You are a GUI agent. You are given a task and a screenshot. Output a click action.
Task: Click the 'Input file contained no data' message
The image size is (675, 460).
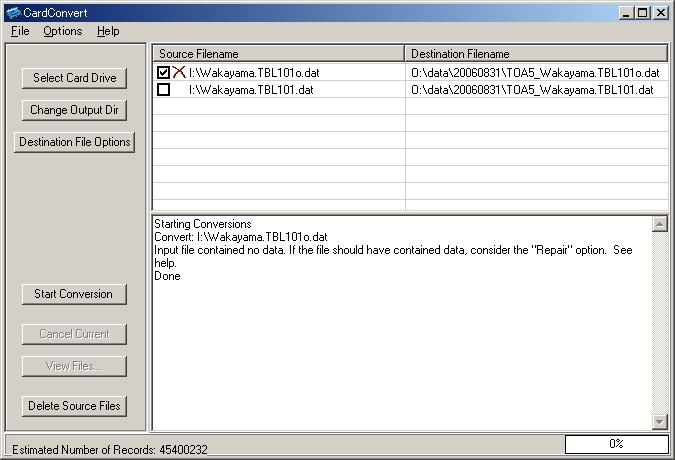(x=393, y=256)
